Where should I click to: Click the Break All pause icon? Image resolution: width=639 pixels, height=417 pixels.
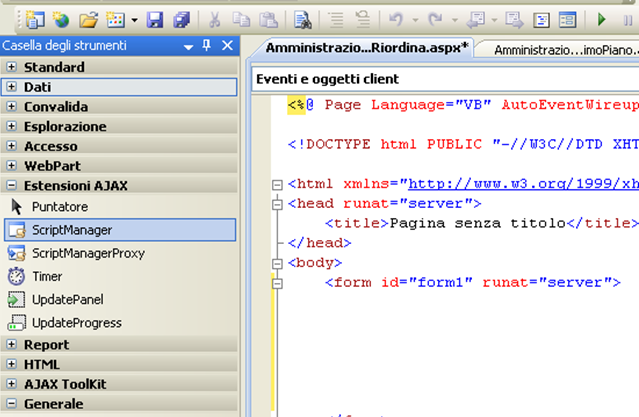pos(628,20)
